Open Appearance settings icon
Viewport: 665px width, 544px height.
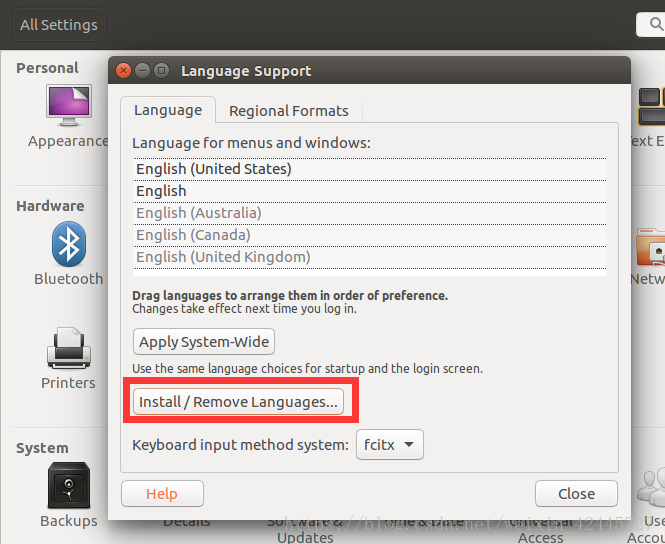[69, 106]
